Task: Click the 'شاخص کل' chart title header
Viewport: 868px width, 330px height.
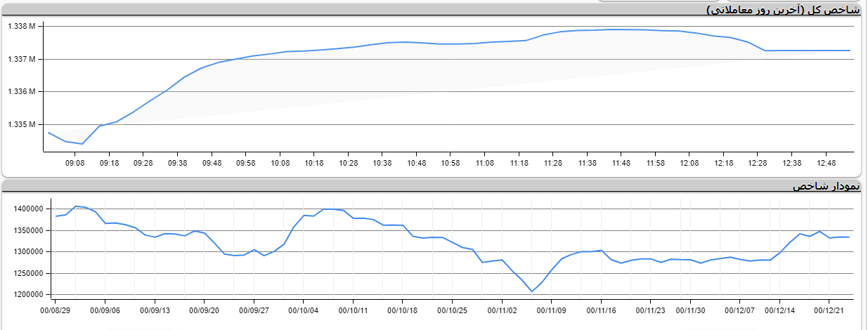Action: pyautogui.click(x=783, y=10)
